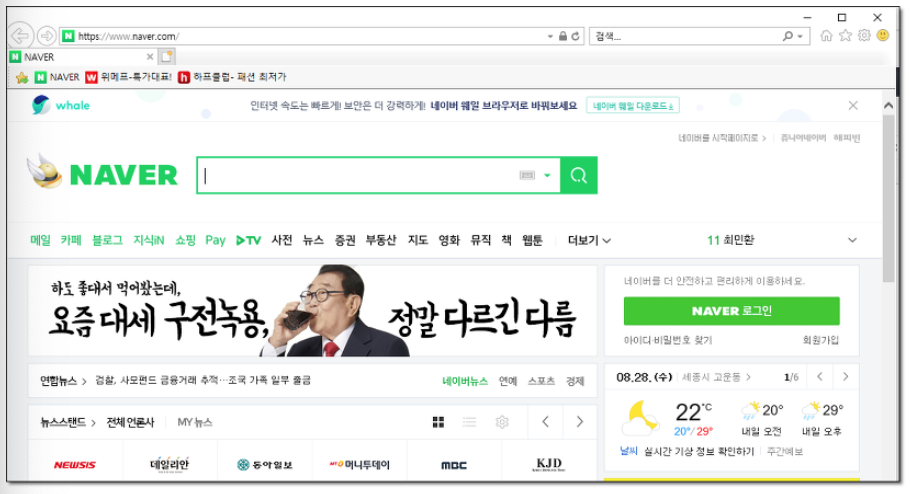
Task: Open 메일 menu item
Action: [x=41, y=240]
